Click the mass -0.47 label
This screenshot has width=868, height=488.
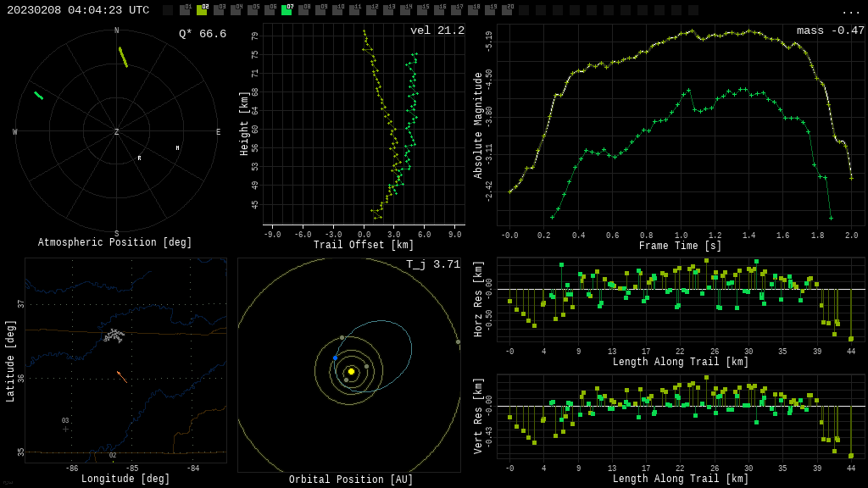830,30
